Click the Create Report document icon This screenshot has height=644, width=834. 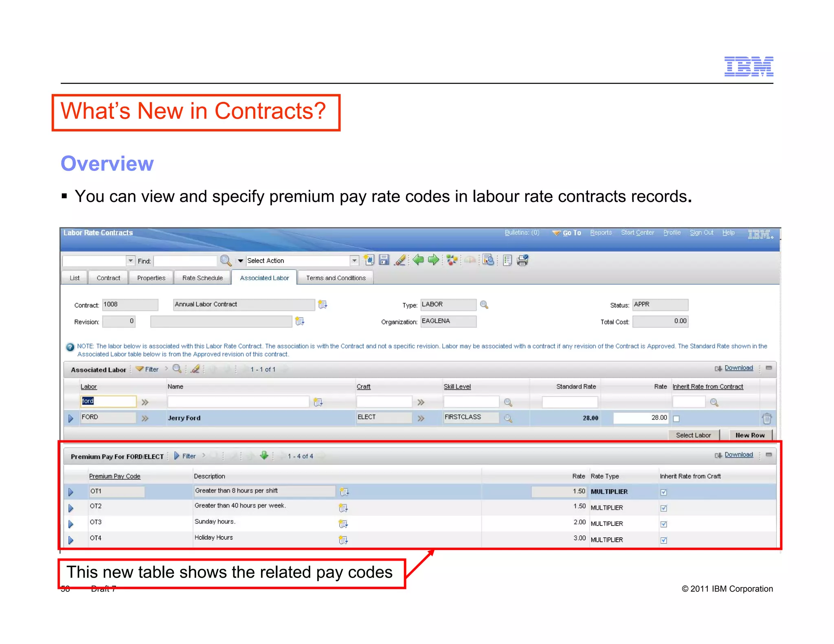(x=507, y=261)
